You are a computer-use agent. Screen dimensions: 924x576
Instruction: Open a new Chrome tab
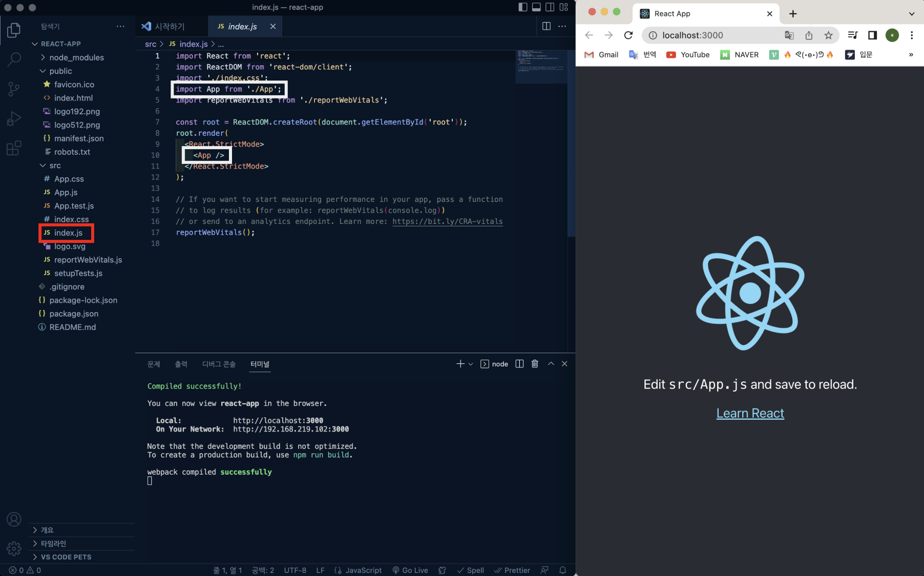(793, 14)
